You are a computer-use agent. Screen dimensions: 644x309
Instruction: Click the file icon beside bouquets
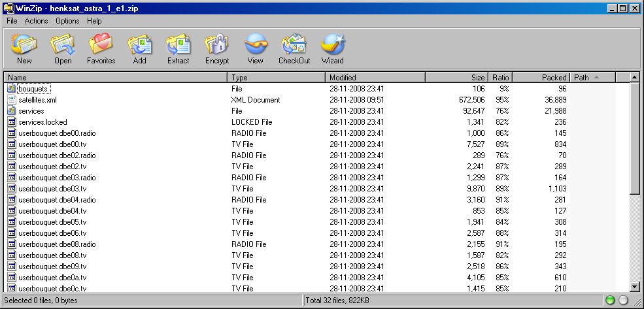(x=12, y=89)
